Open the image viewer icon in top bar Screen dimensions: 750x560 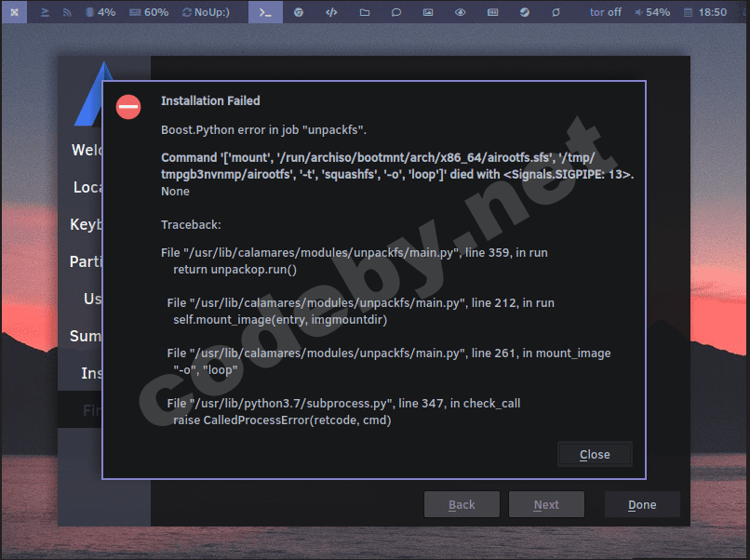428,12
